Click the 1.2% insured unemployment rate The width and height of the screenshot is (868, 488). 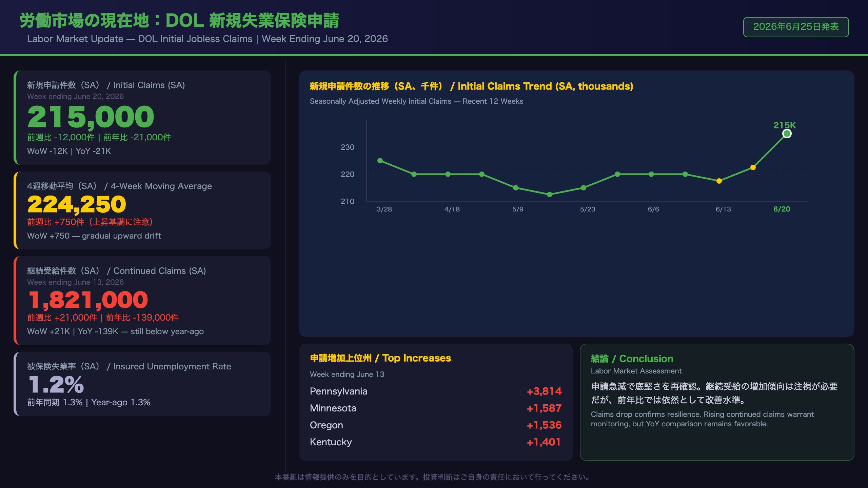[x=56, y=385]
